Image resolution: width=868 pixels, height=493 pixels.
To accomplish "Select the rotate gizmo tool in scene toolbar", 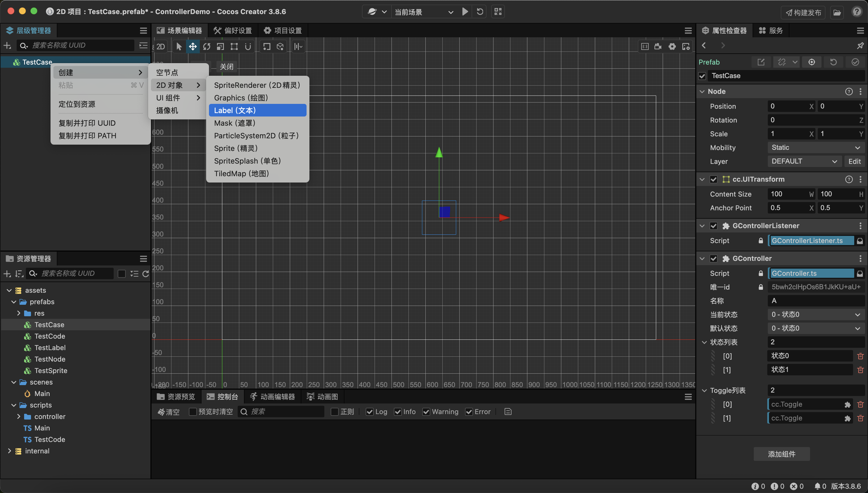I will pos(207,46).
